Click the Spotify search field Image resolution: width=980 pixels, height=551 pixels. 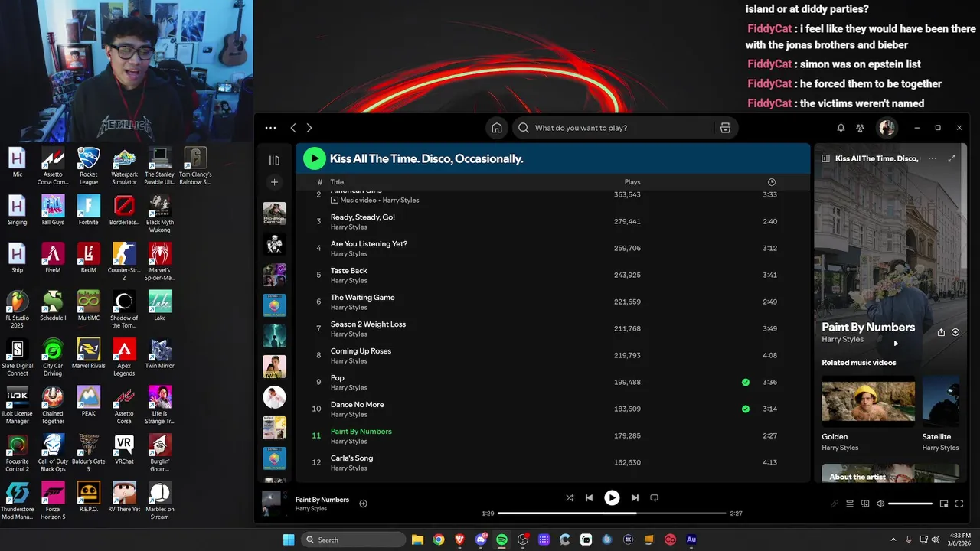pyautogui.click(x=612, y=128)
